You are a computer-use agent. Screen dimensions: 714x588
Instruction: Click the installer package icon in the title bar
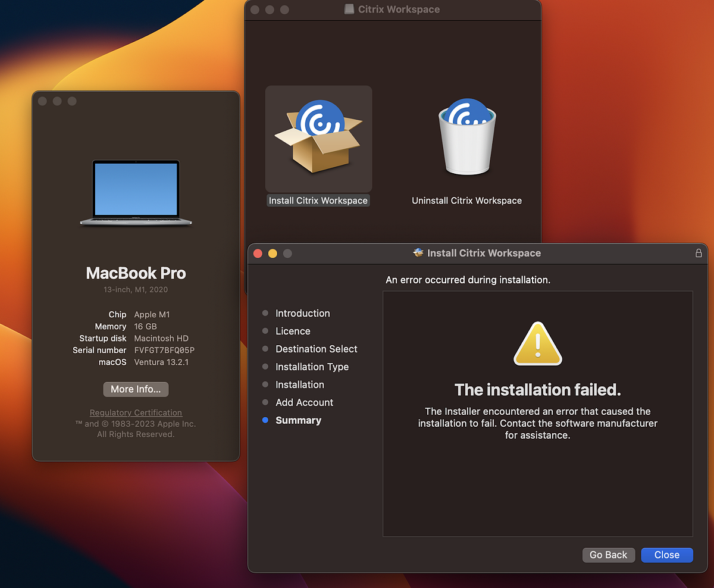pyautogui.click(x=418, y=252)
